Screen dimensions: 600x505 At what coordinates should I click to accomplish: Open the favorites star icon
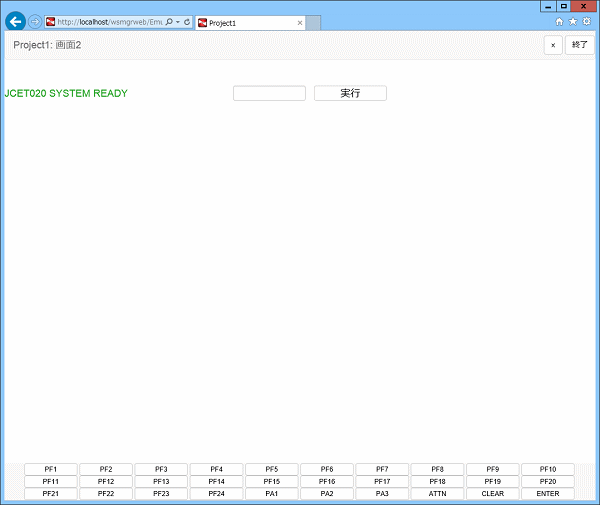(573, 21)
